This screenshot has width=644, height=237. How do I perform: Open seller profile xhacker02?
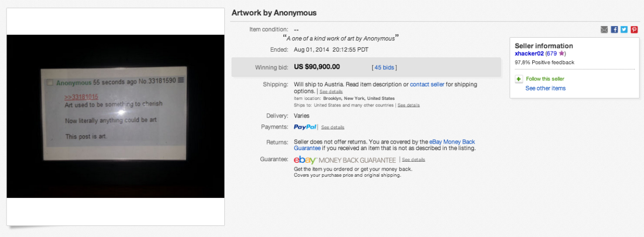[529, 53]
